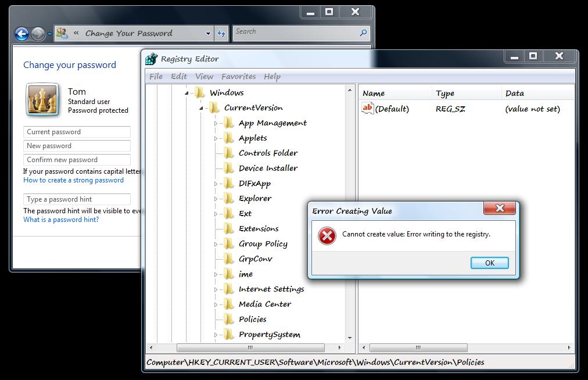This screenshot has width=588, height=380.
Task: Expand the App Management key
Action: click(216, 123)
